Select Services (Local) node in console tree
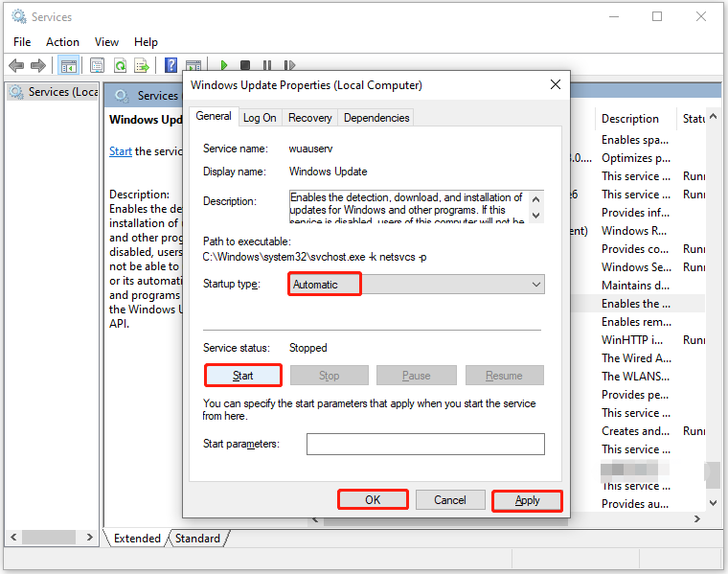The image size is (728, 574). pos(55,92)
